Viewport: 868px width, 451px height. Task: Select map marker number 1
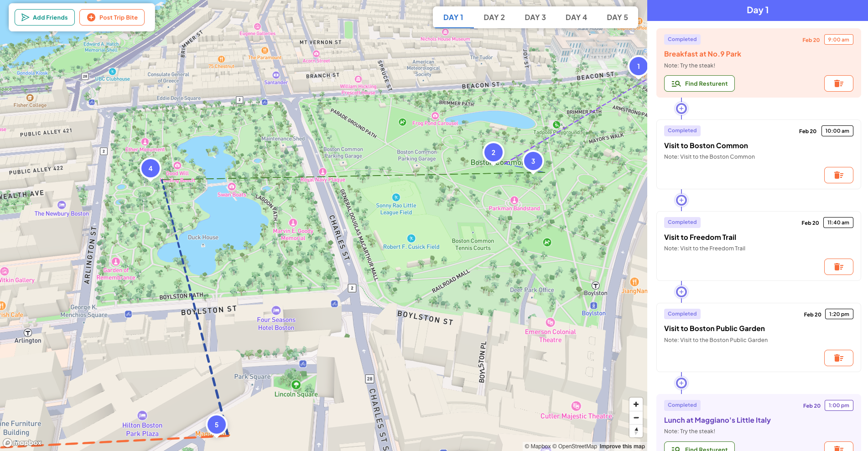(x=638, y=67)
